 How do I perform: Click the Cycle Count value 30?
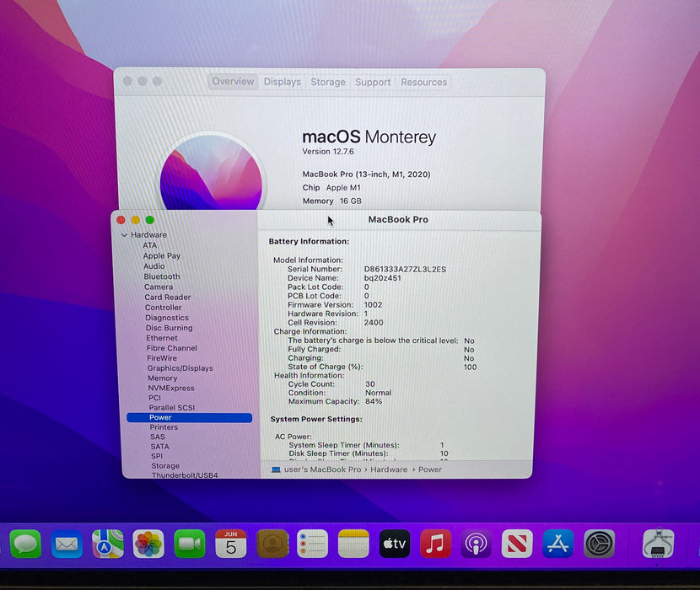370,383
